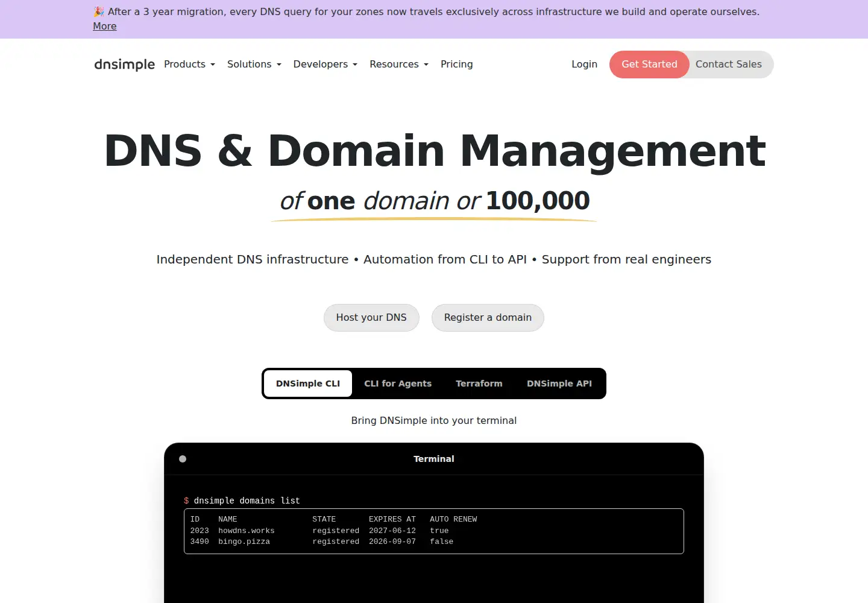The image size is (868, 603).
Task: Click the ID 3490 cell
Action: coord(200,541)
